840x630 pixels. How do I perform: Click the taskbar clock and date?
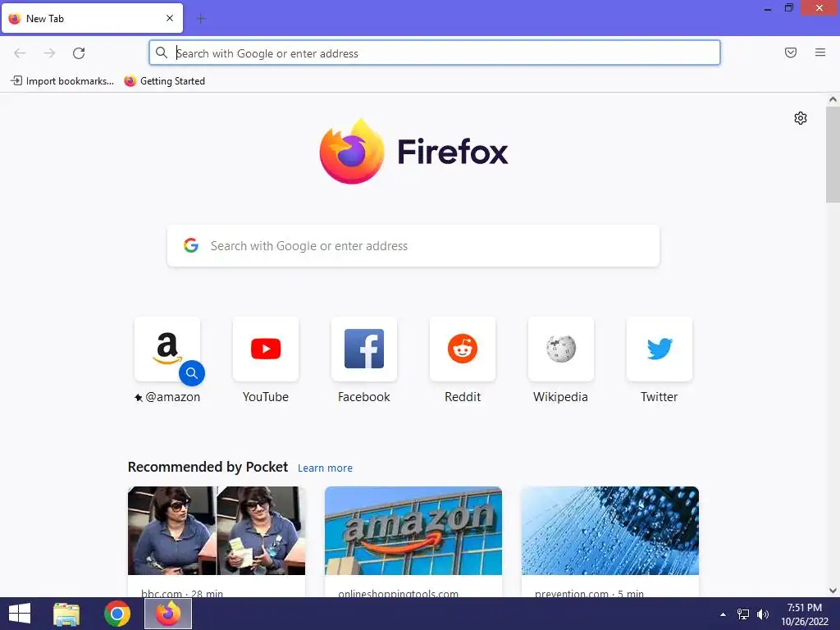[804, 614]
